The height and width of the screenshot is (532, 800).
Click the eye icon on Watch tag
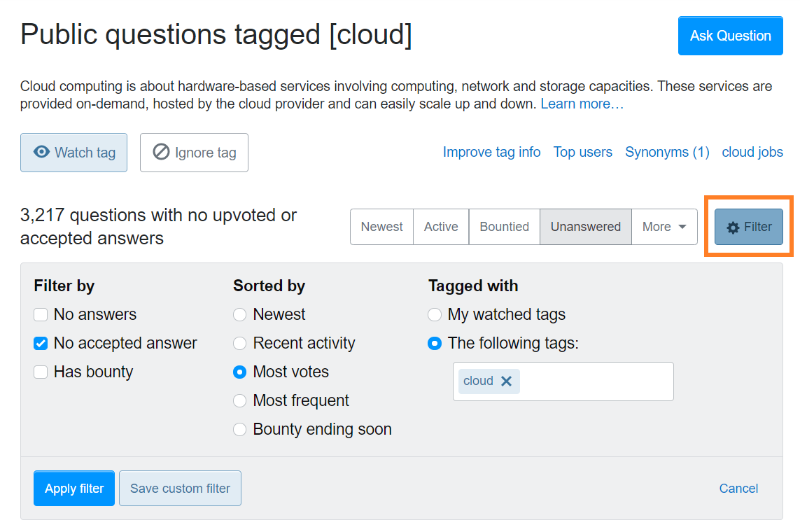click(x=41, y=152)
